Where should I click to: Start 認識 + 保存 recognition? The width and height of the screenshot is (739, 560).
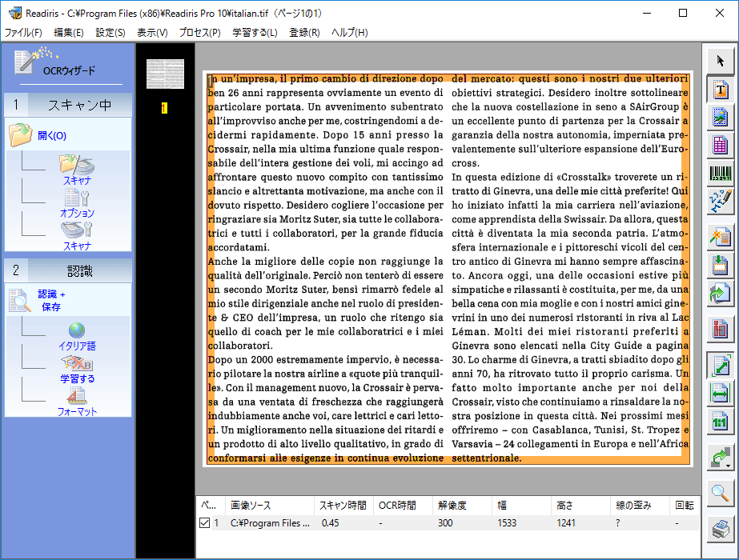38,301
